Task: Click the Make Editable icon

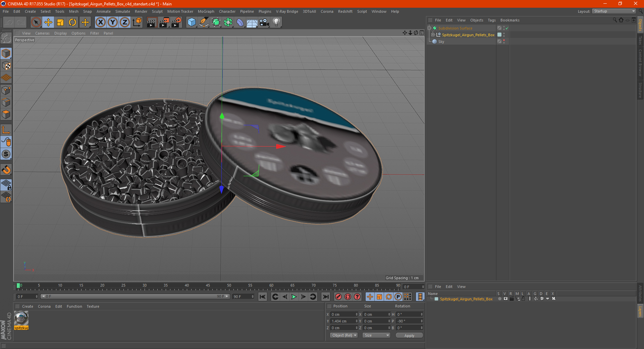Action: click(x=6, y=38)
